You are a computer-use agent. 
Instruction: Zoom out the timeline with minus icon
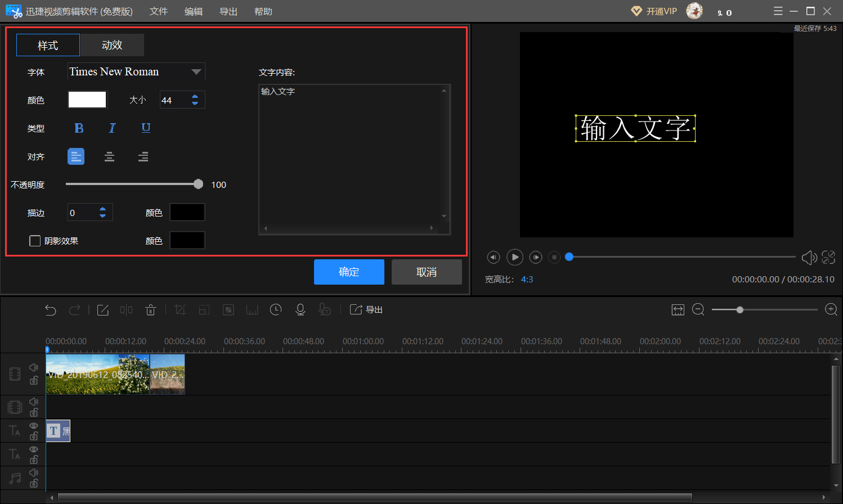pyautogui.click(x=698, y=310)
